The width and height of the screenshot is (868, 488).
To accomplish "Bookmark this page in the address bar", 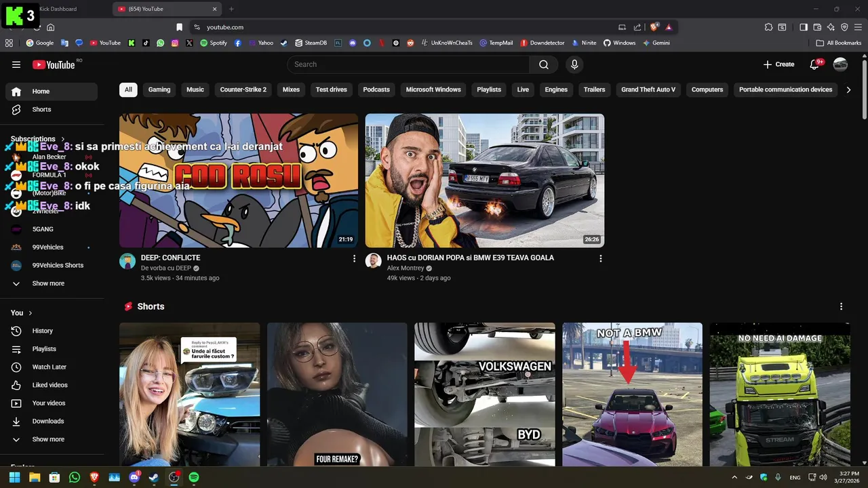I will (x=179, y=27).
